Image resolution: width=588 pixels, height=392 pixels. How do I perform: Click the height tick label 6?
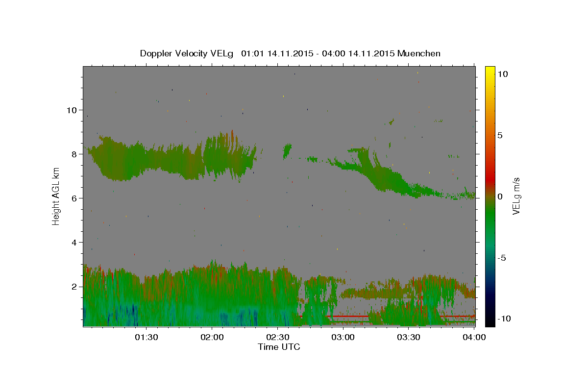74,198
